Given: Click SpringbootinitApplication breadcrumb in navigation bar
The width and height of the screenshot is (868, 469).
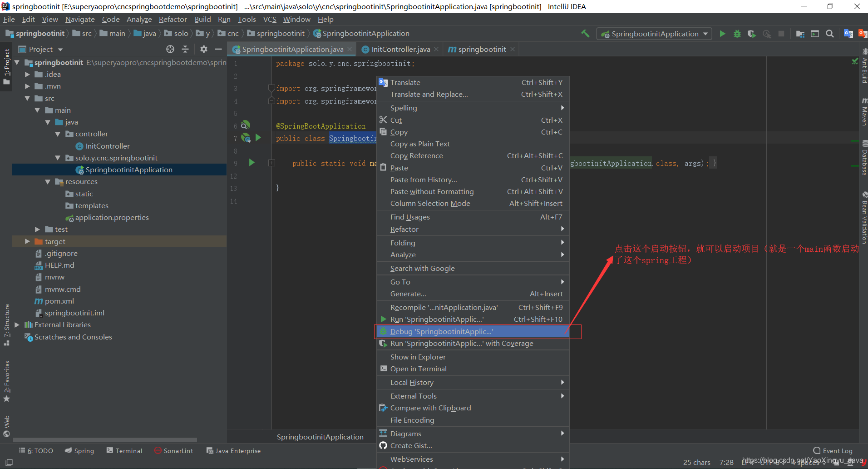Looking at the screenshot, I should click(x=361, y=34).
